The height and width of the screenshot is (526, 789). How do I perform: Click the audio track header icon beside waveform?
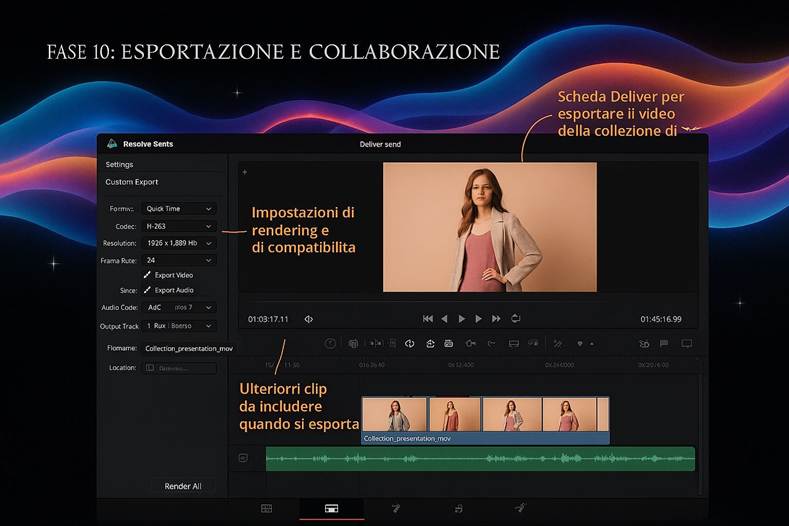click(x=243, y=458)
